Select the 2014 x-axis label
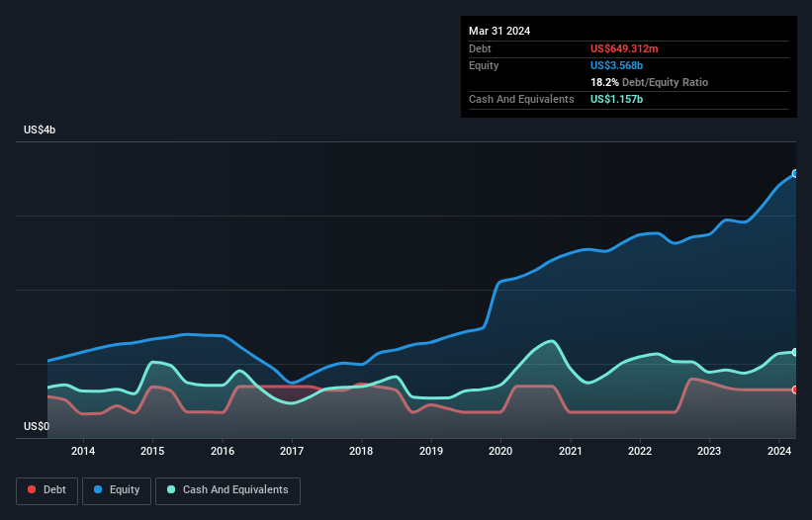 83,451
